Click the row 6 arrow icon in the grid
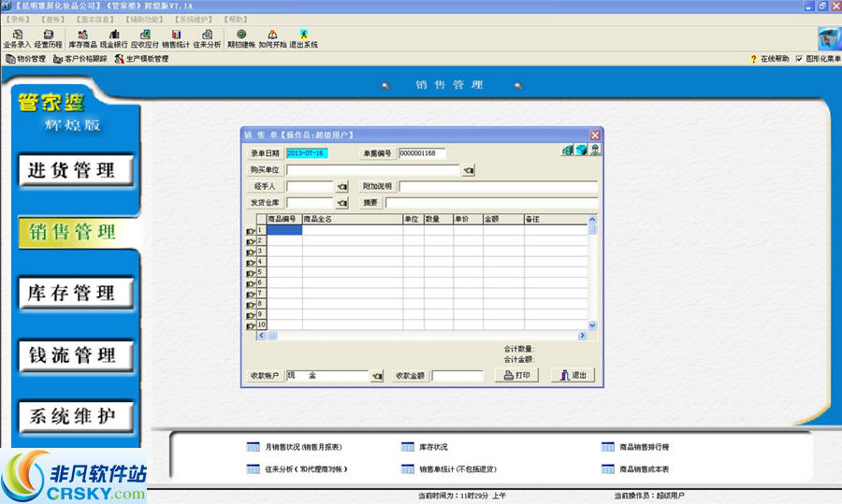842x504 pixels. tap(251, 283)
